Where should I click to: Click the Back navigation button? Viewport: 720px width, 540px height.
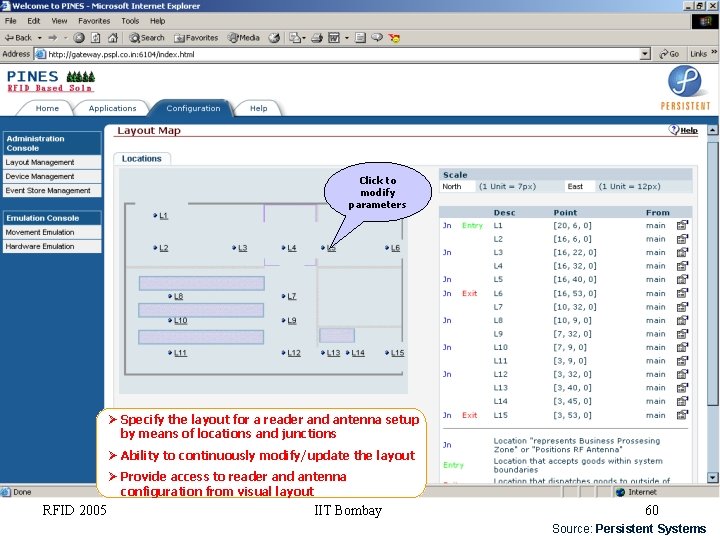coord(18,38)
